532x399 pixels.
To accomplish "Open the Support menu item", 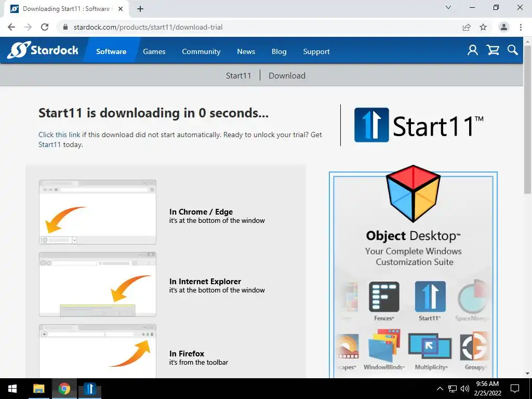I will point(316,51).
